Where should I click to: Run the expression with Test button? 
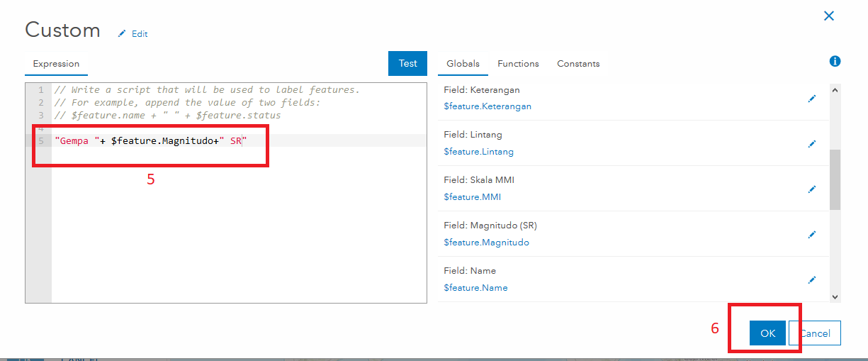click(x=407, y=63)
